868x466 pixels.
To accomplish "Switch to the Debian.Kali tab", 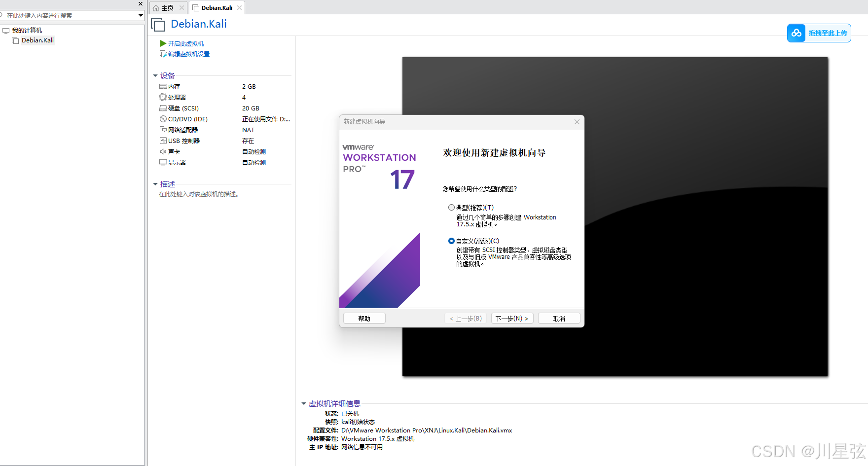I will pyautogui.click(x=217, y=8).
